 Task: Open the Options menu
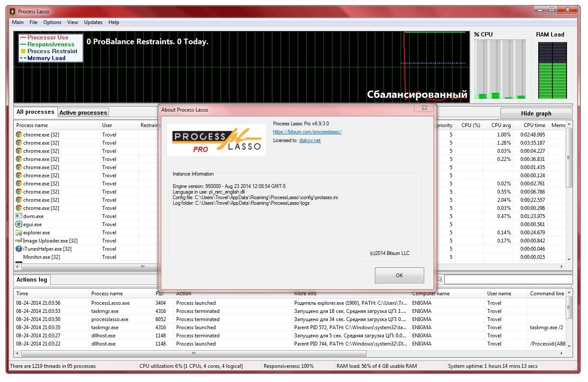point(52,22)
